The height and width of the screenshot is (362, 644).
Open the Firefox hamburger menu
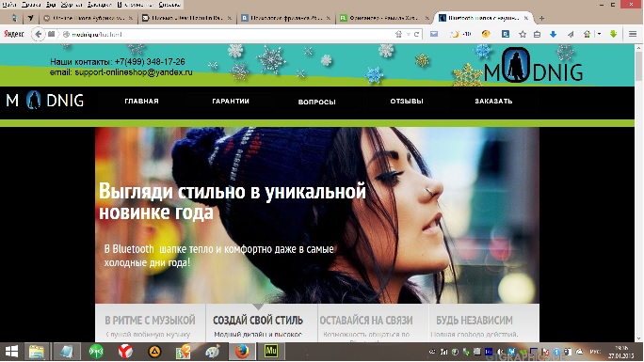click(x=633, y=34)
